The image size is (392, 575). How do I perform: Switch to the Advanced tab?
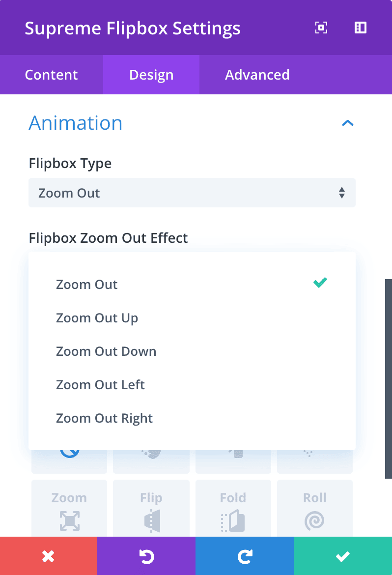click(x=257, y=75)
